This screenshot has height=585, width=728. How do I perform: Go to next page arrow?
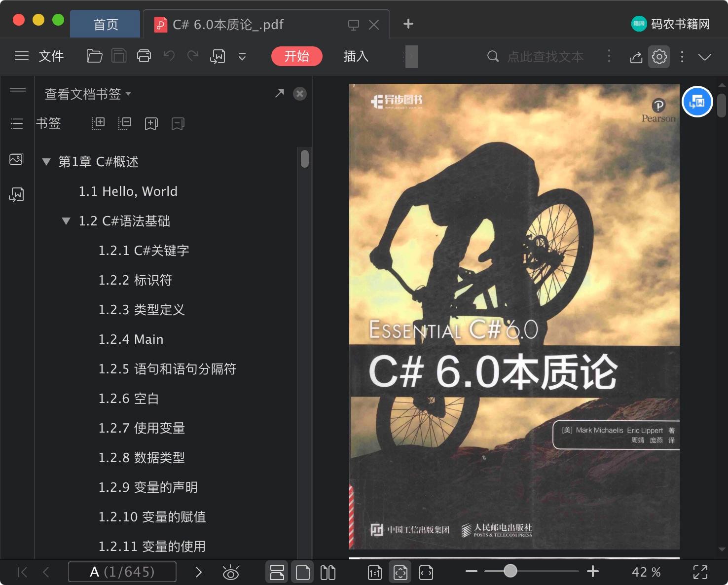pyautogui.click(x=199, y=572)
